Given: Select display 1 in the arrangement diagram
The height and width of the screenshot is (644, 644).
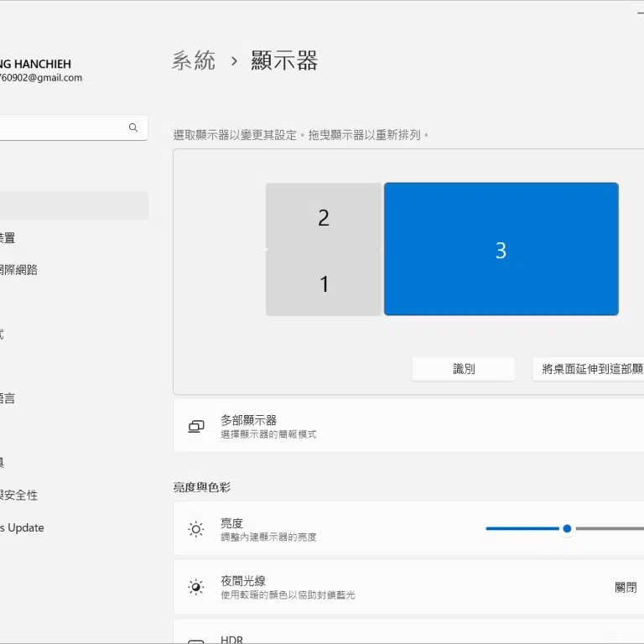Looking at the screenshot, I should pos(324,284).
